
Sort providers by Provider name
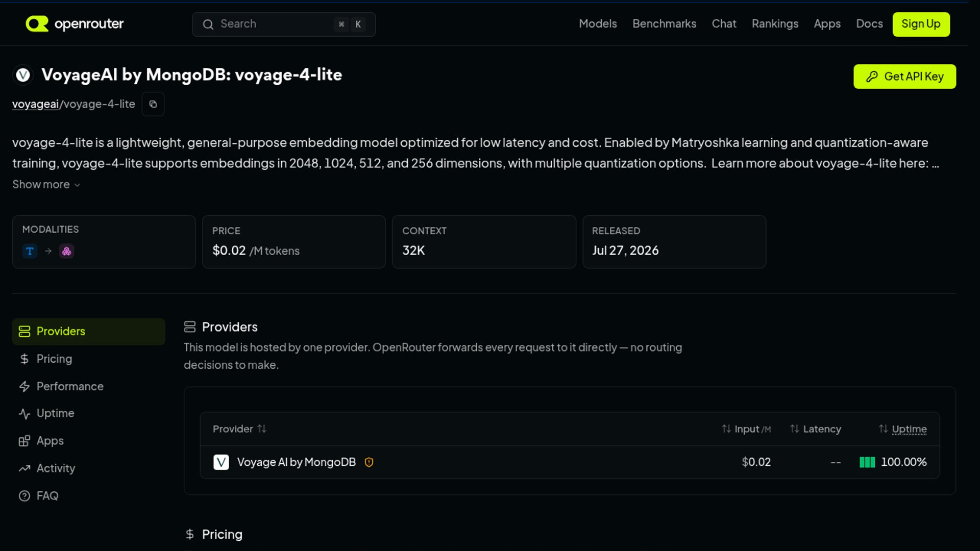pos(239,429)
